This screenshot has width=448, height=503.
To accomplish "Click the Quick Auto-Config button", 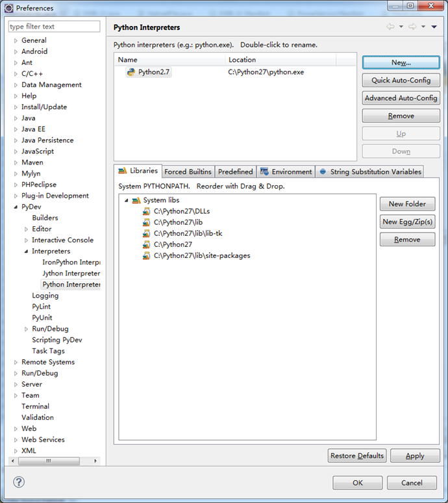I will click(x=401, y=80).
